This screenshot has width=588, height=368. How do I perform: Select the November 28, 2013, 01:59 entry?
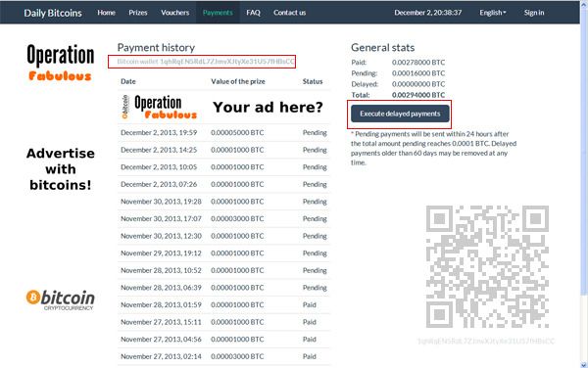[223, 304]
